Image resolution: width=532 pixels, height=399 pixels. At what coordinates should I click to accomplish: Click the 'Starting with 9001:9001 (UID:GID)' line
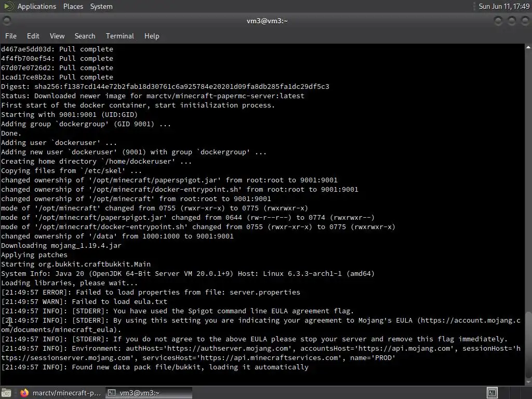pos(69,114)
